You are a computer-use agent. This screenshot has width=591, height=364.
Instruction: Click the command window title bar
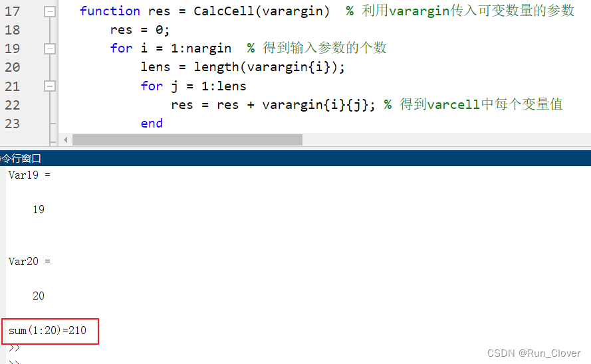(295, 159)
